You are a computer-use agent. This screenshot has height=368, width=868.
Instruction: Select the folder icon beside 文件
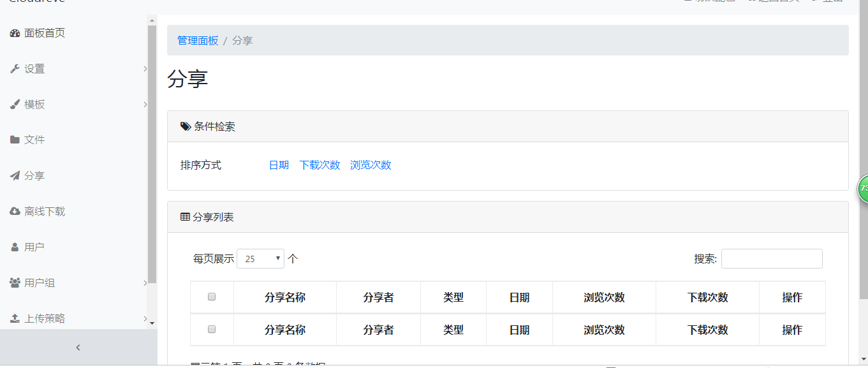pos(14,140)
